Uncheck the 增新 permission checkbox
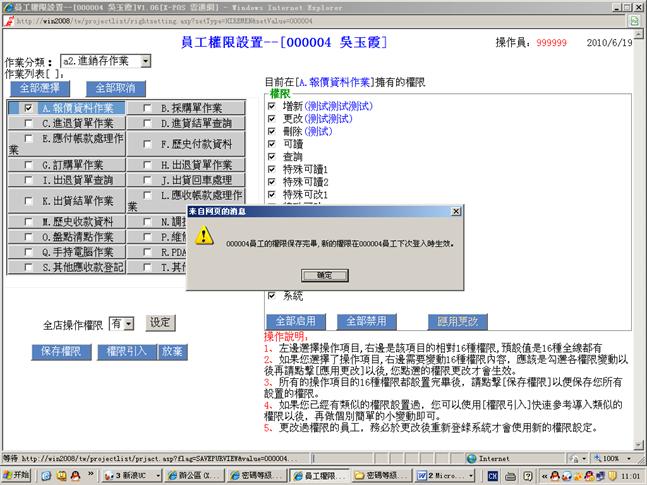 [272, 105]
